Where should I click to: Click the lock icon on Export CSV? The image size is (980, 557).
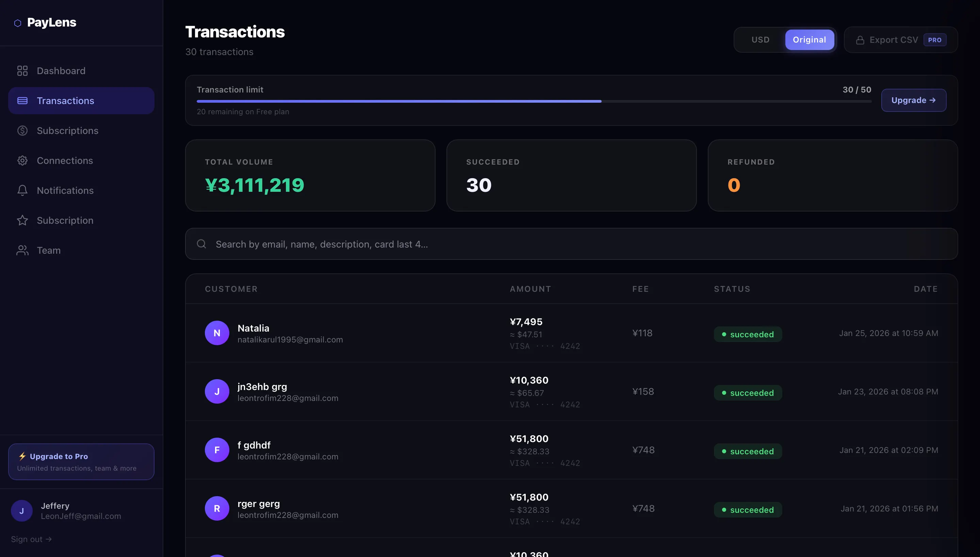tap(860, 40)
